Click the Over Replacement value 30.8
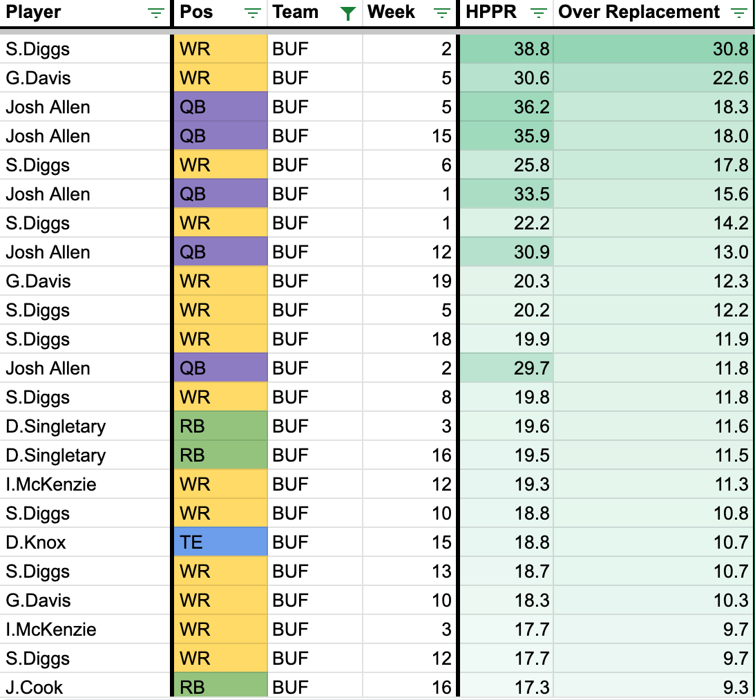 653,49
